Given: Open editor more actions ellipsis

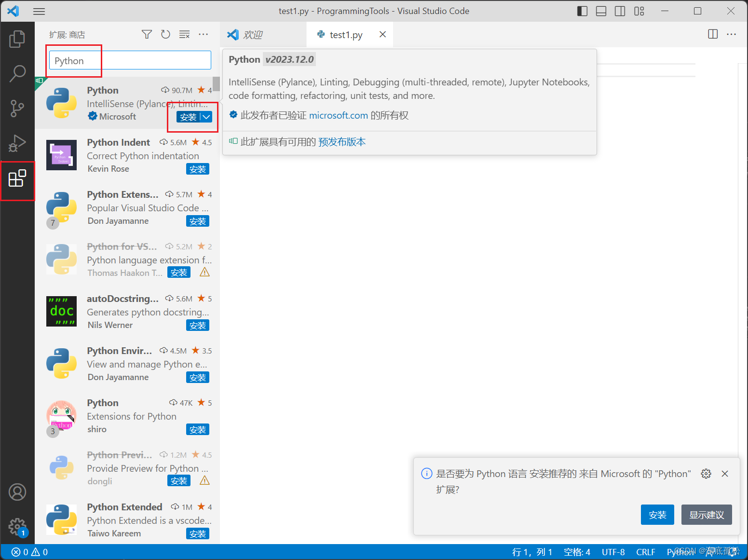Looking at the screenshot, I should (732, 34).
